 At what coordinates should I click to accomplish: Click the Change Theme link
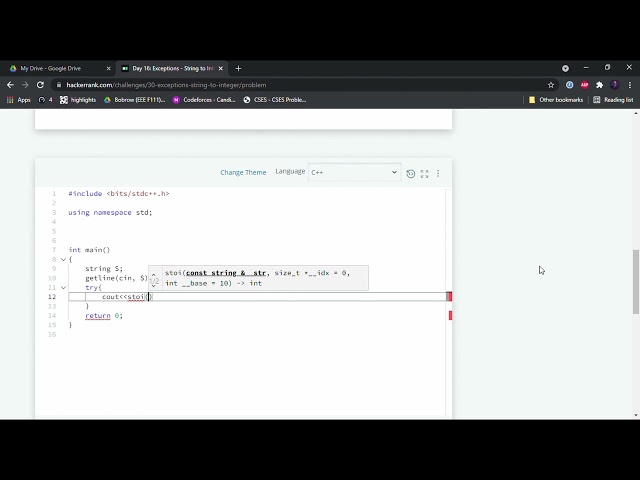[243, 173]
